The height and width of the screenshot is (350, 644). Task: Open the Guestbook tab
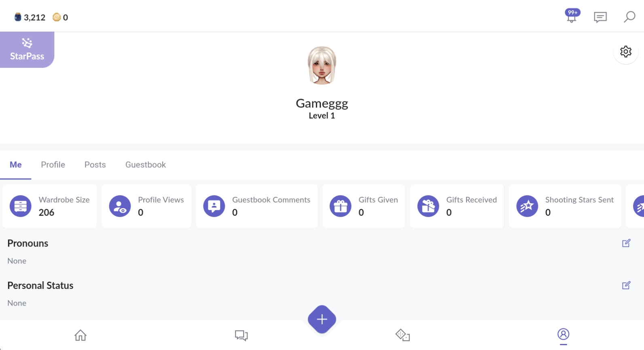[146, 165]
